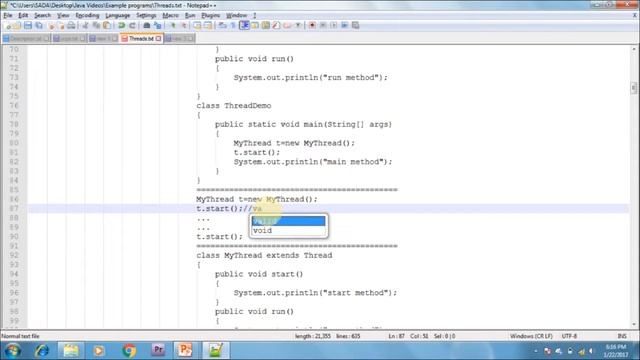Open the Run menu
This screenshot has width=640, height=360.
click(190, 16)
